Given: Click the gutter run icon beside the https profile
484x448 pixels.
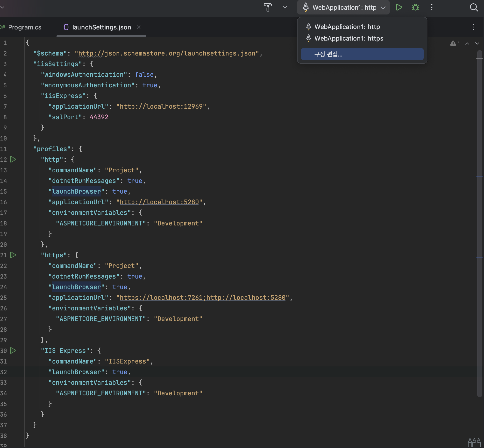Looking at the screenshot, I should pyautogui.click(x=13, y=255).
